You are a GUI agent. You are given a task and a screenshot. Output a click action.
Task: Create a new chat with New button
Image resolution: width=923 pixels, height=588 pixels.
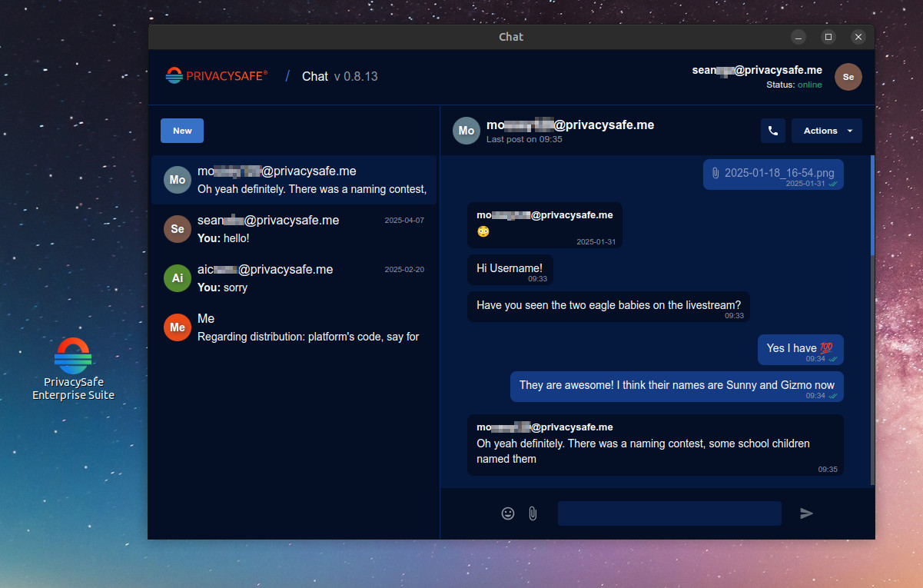182,131
